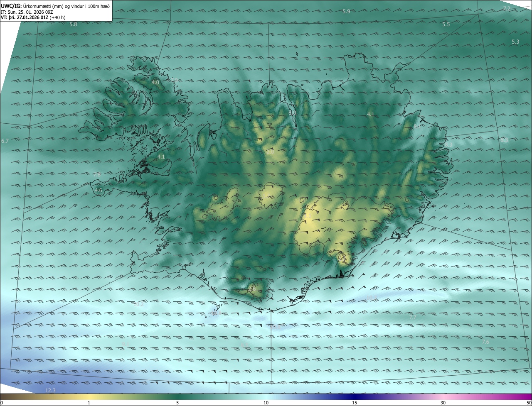Viewport: 532px width, 406px height.
Task: Click the 5.3 value label
Action: click(x=515, y=42)
